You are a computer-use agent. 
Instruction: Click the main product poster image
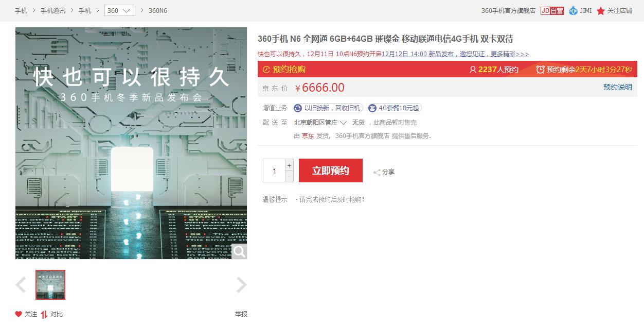(131, 143)
